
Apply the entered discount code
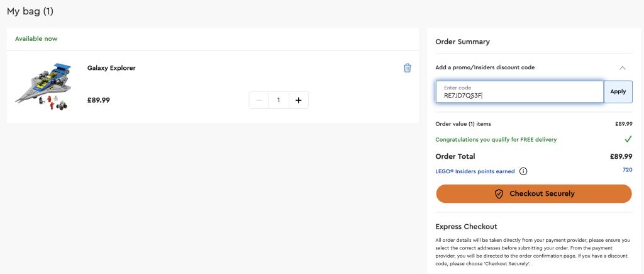pos(618,92)
